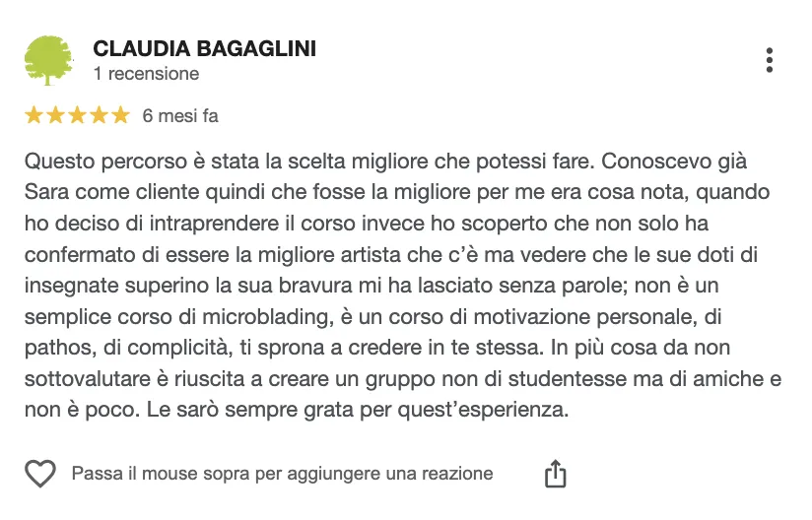Click the "1 recensione" count link
Viewport: 812px width, 520px height.
(x=146, y=74)
